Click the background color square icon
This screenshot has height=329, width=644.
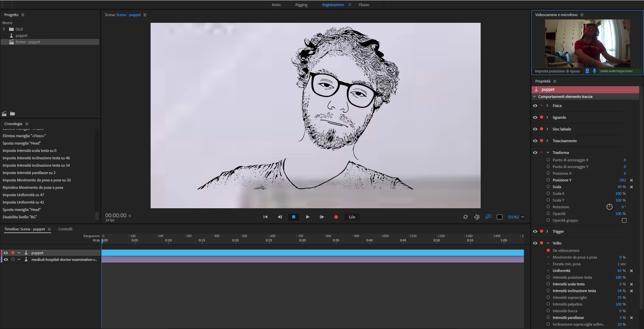point(499,217)
